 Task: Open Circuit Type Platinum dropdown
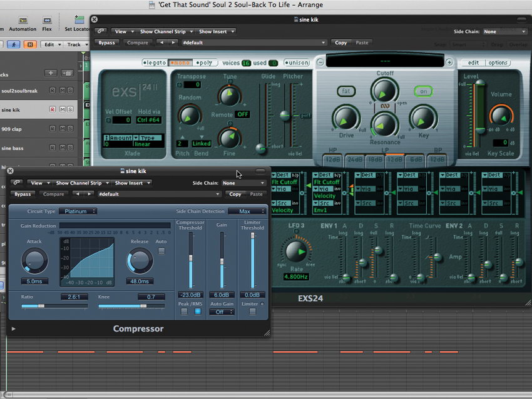pyautogui.click(x=78, y=211)
